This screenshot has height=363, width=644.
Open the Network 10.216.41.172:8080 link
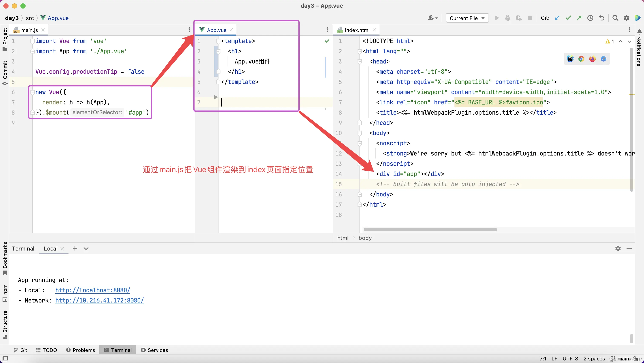99,300
